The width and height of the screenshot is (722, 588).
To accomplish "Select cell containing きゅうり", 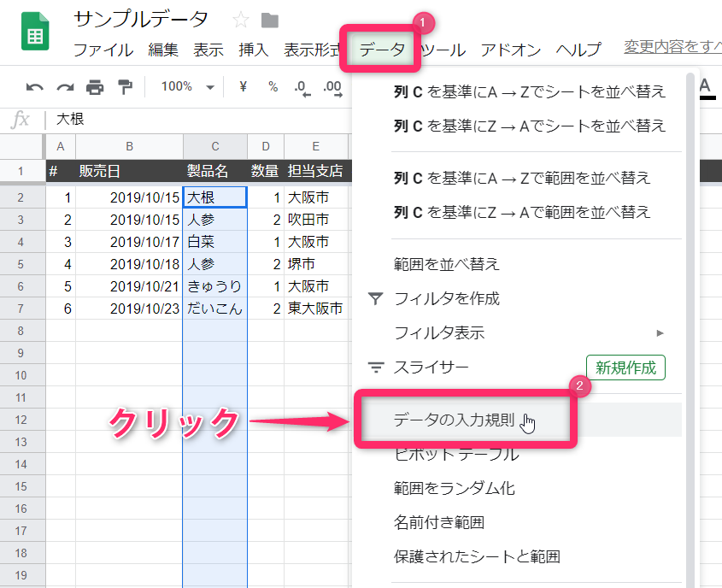I will point(215,286).
